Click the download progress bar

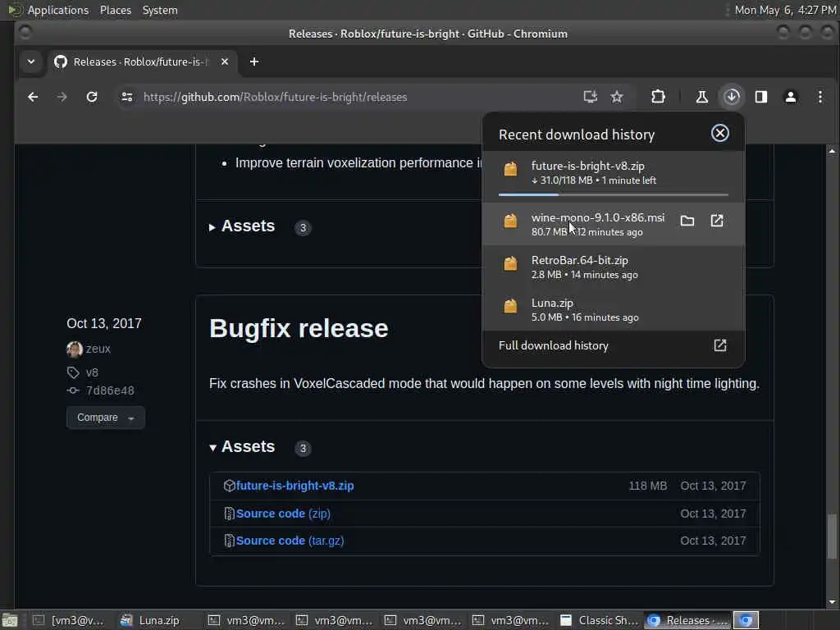[614, 195]
